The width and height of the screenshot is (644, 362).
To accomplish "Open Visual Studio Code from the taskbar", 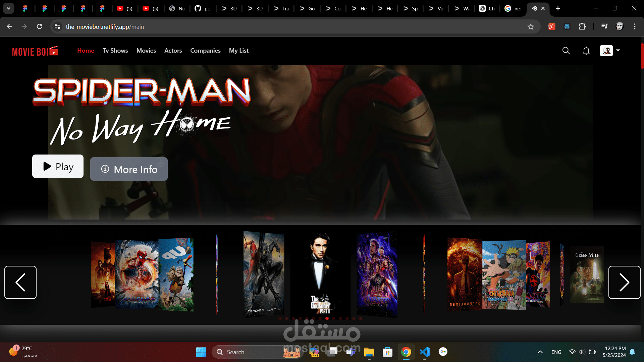I will pos(425,352).
